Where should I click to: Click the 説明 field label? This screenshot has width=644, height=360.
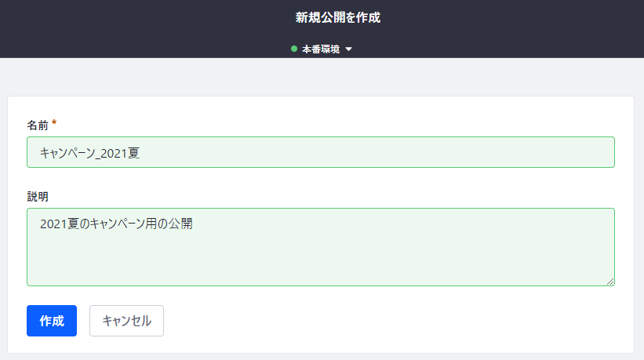(x=38, y=196)
